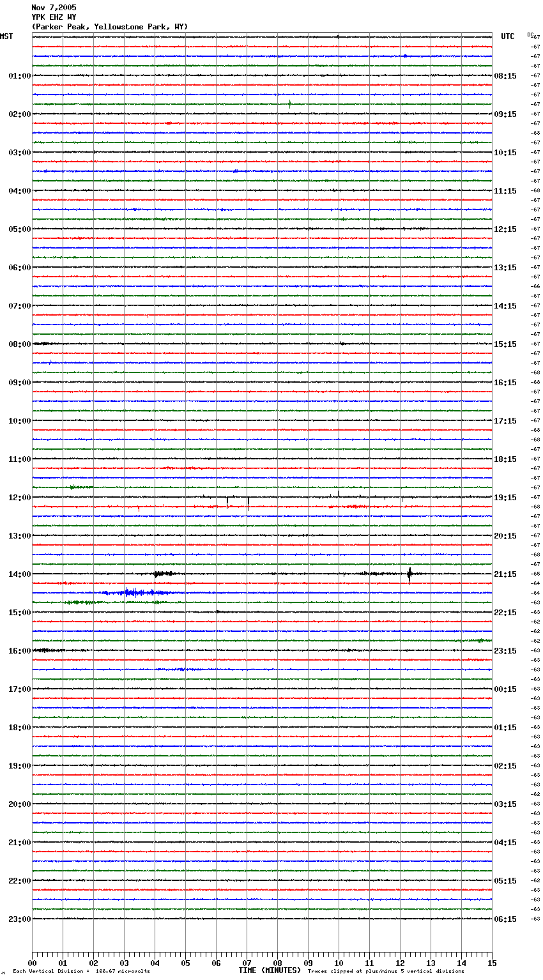This screenshot has width=543, height=980.
Task: Click the 17:15 UTC time label
Action: [x=505, y=421]
